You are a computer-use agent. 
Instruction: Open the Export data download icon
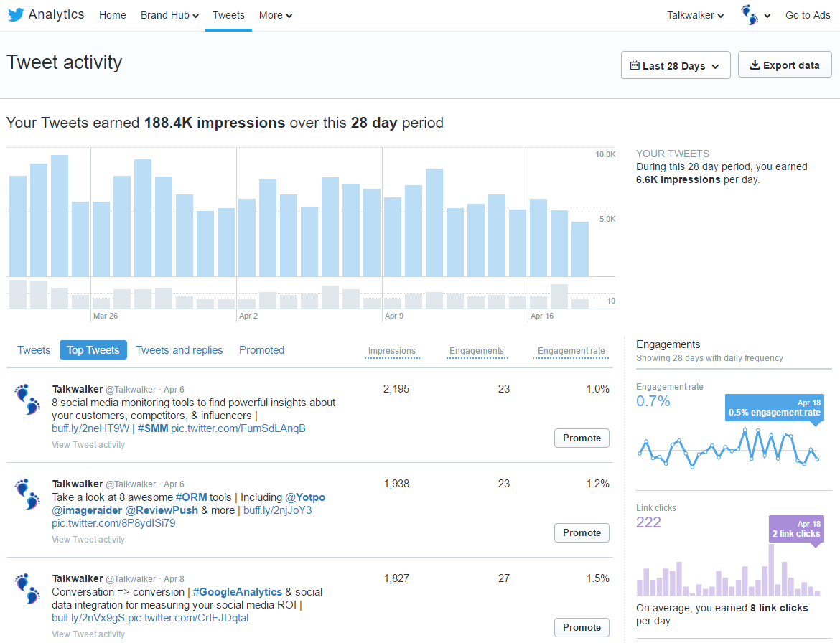(x=755, y=64)
